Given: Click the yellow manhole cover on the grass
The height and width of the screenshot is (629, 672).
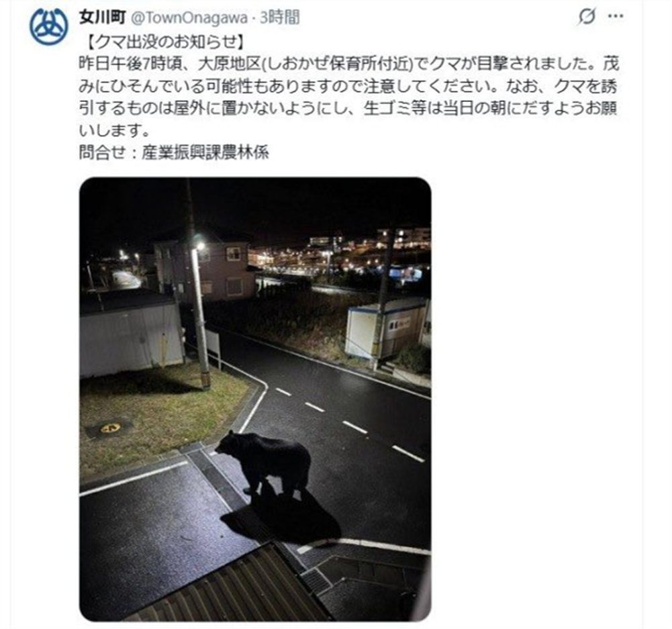Looking at the screenshot, I should pos(111,428).
